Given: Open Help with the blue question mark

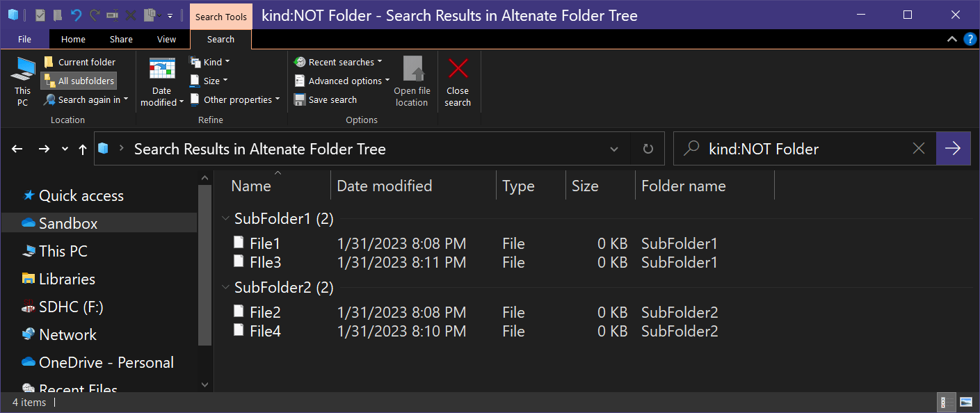Looking at the screenshot, I should tap(970, 39).
